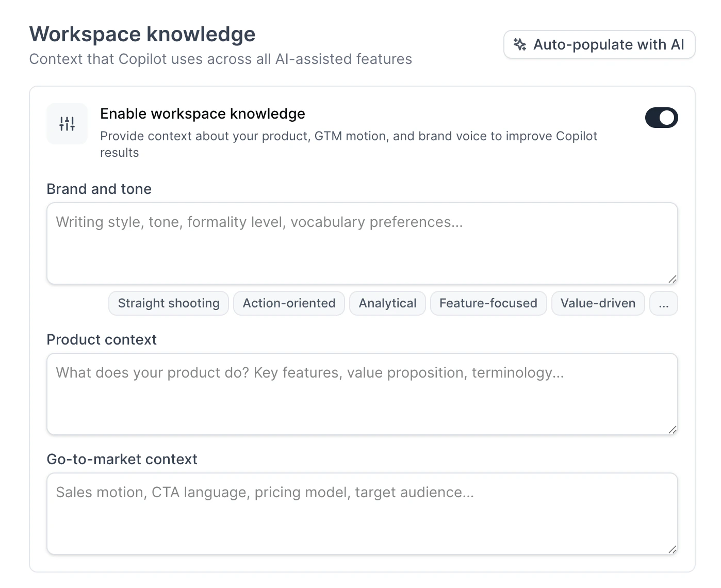The height and width of the screenshot is (588, 721).
Task: Select the Action-oriented tone chip
Action: [288, 303]
